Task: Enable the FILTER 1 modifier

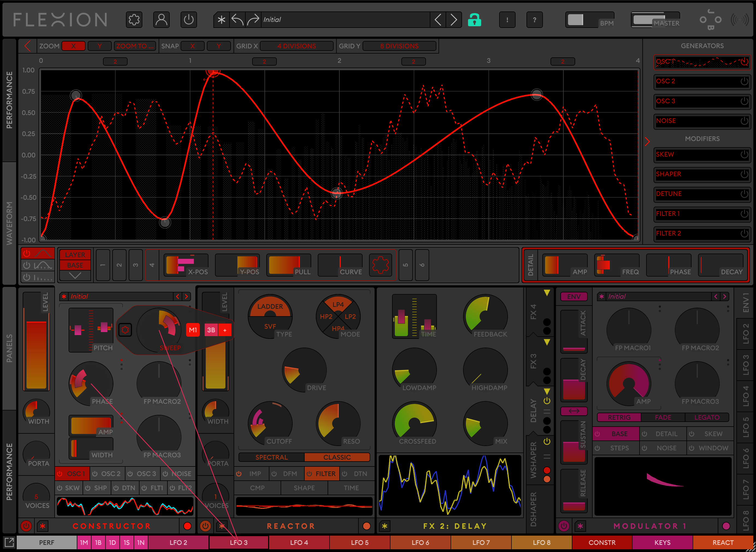Action: [744, 213]
